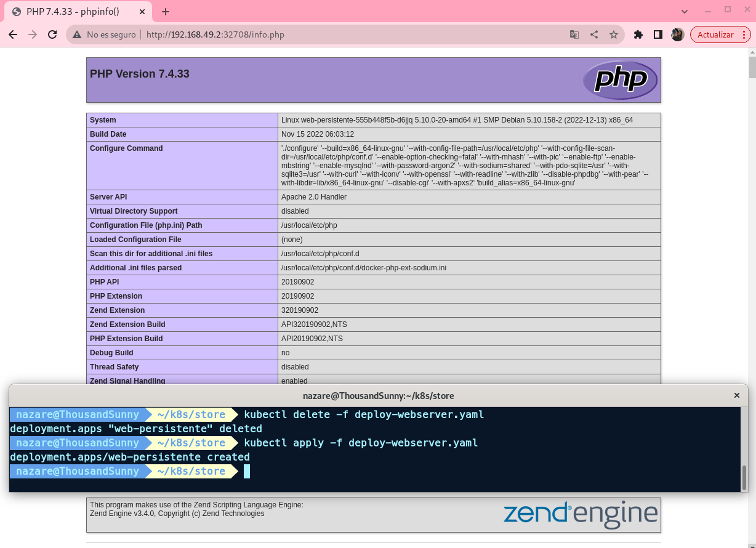Click the translate page icon

574,34
